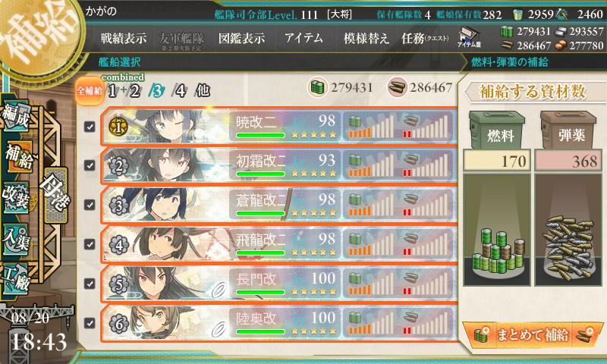607x364 pixels.
Task: Switch to fleet 4 tab
Action: tap(181, 91)
